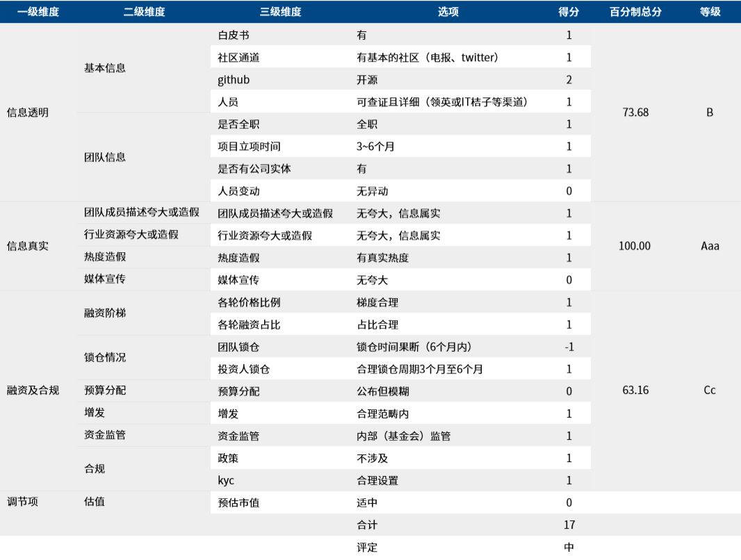The height and width of the screenshot is (560, 741).
Task: Click the 内部（基金会）监管 cell
Action: (x=404, y=436)
